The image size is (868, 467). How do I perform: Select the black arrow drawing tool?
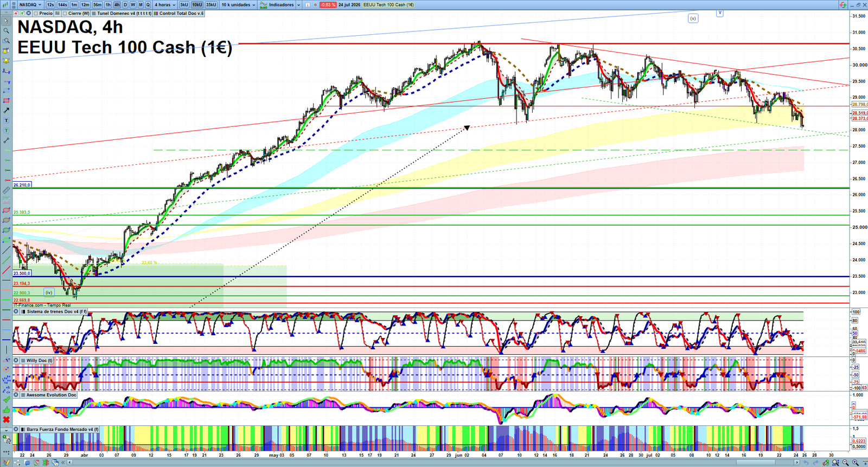7,110
